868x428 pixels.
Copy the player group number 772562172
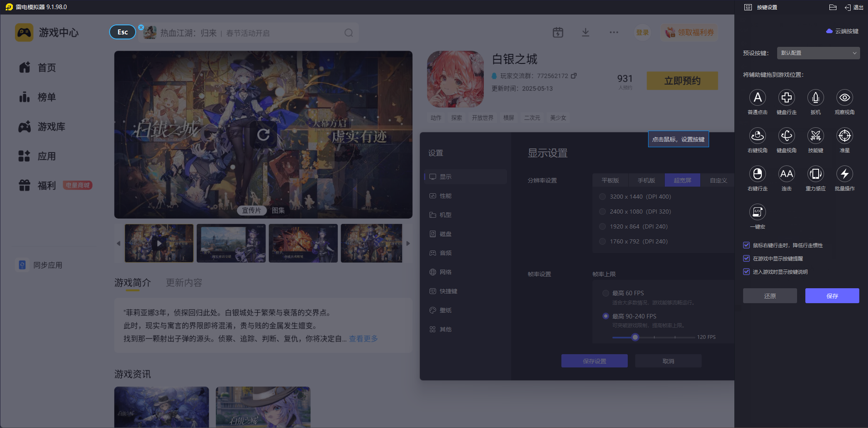point(574,76)
